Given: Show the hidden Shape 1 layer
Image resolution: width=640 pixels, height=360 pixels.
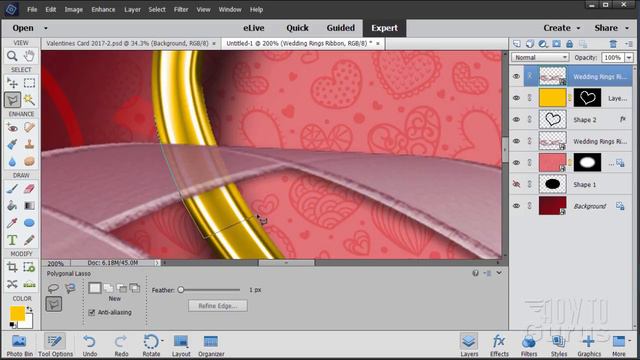Looking at the screenshot, I should [x=516, y=184].
